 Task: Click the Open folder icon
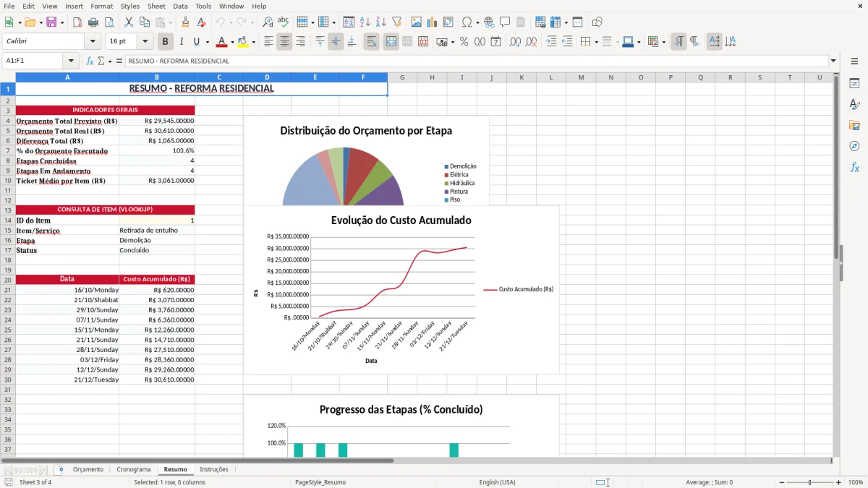pyautogui.click(x=29, y=22)
